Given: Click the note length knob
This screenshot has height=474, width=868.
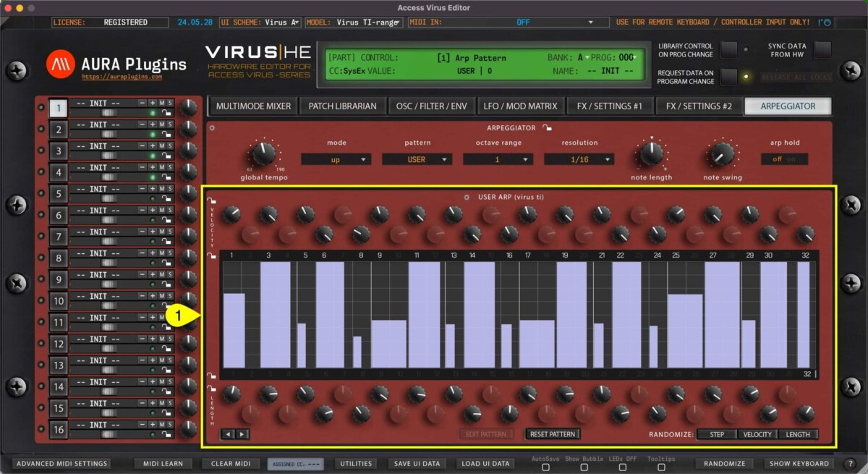Looking at the screenshot, I should 651,153.
